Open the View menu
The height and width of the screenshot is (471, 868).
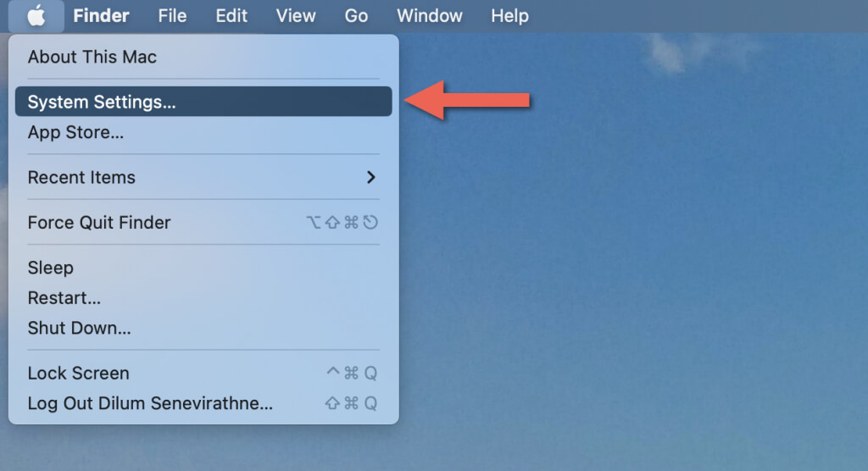point(296,16)
